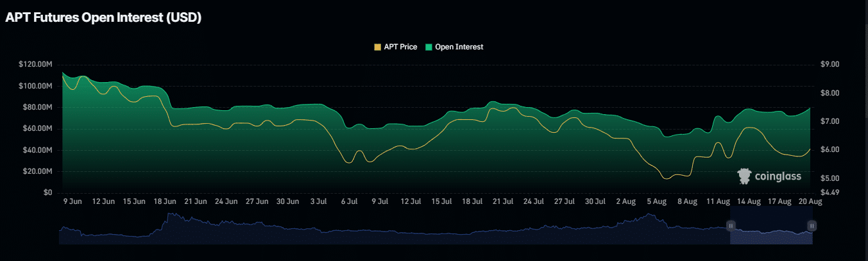Click the 18 Jun date label

click(165, 201)
